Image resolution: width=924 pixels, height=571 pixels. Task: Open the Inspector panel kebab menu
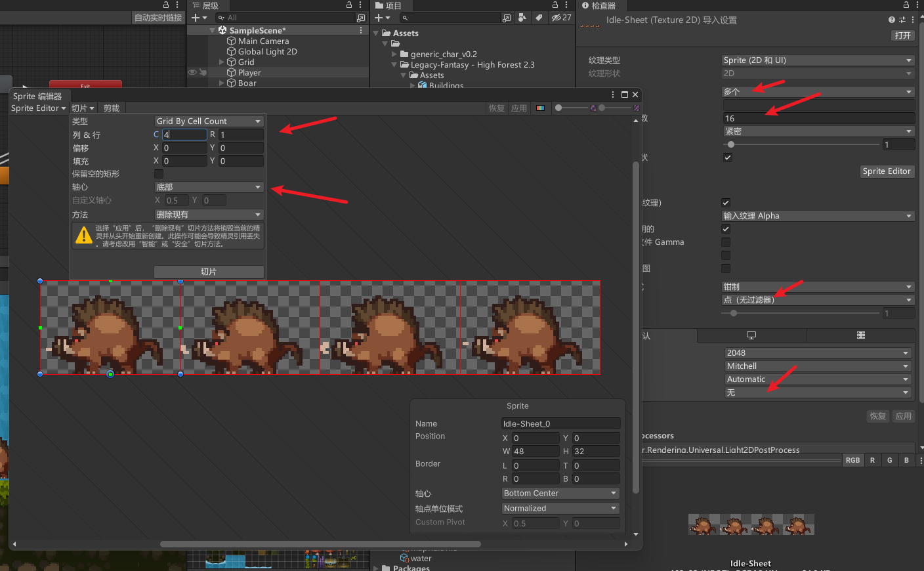tap(917, 5)
